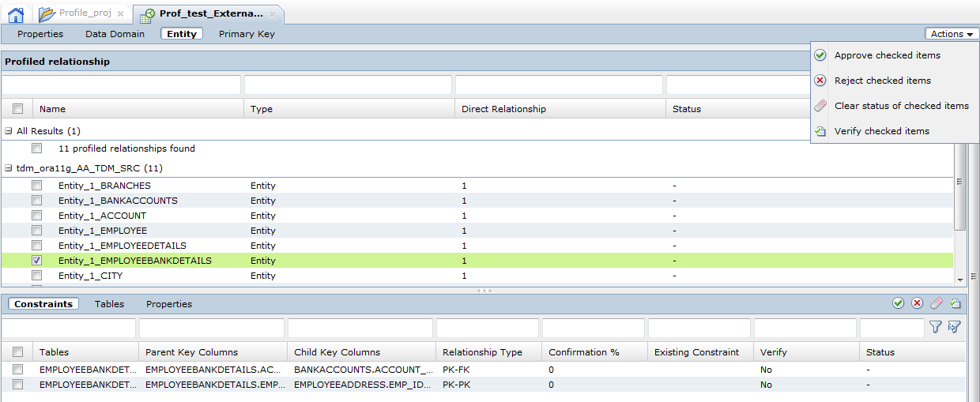Click the Parent Key Columns filter field
This screenshot has width=980, height=402.
click(212, 328)
